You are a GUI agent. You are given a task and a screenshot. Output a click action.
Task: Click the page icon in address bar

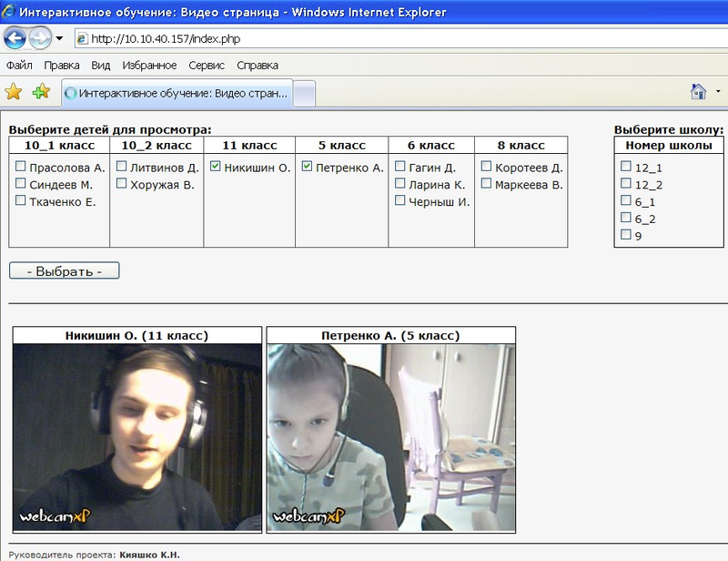82,38
